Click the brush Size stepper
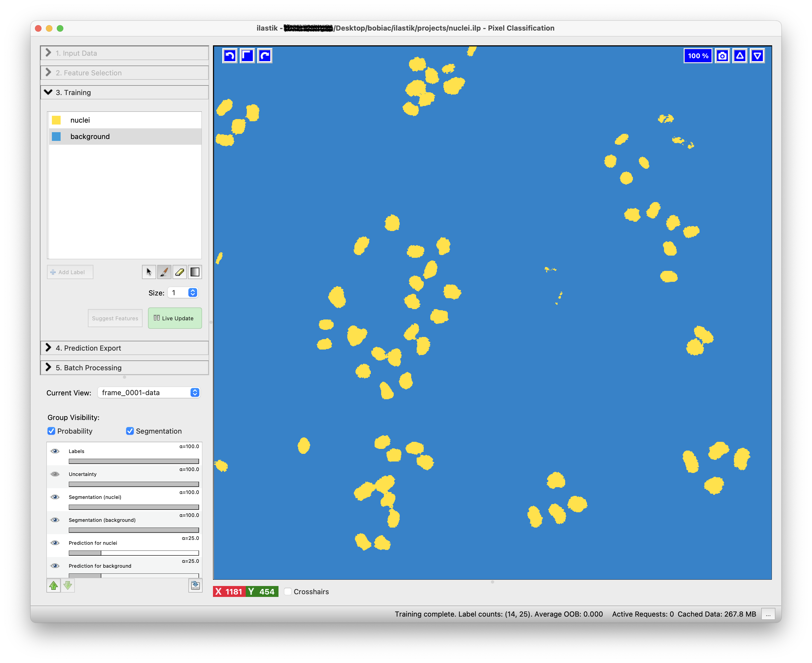812x663 pixels. tap(193, 292)
